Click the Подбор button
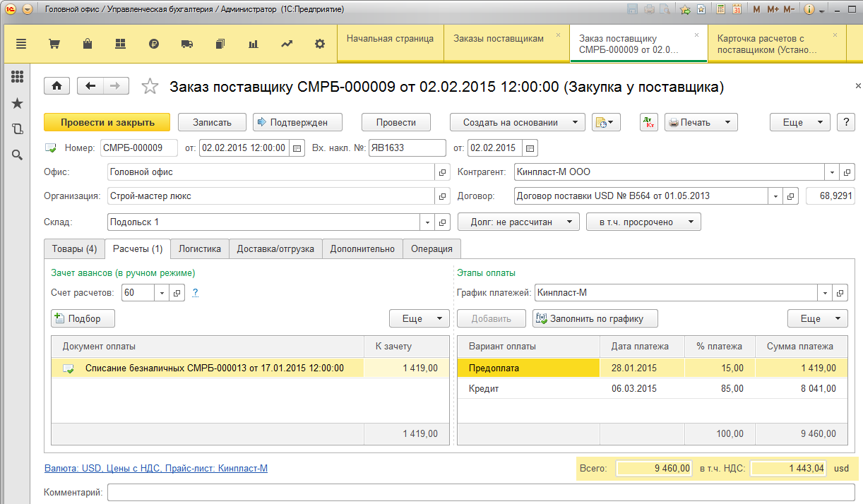 (x=83, y=318)
